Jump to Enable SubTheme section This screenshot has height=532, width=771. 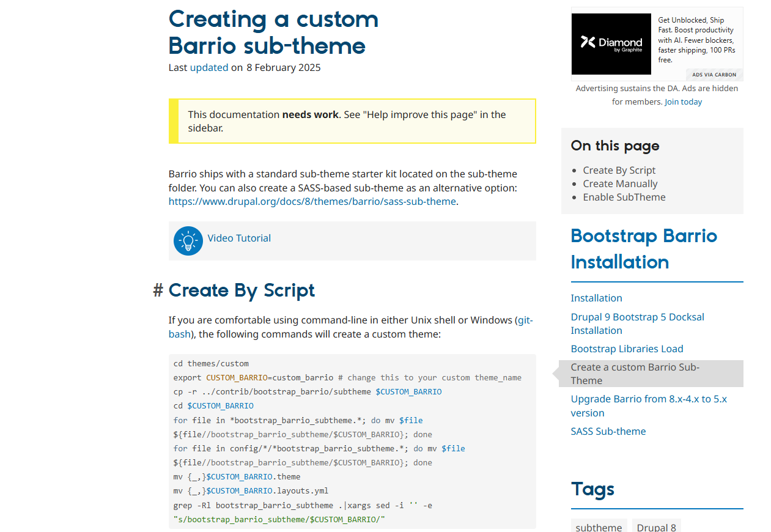click(x=624, y=197)
